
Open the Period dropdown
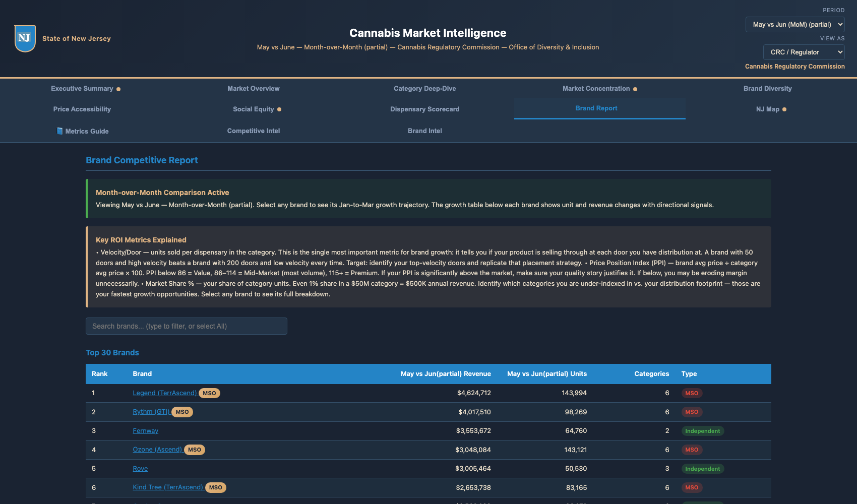[795, 24]
